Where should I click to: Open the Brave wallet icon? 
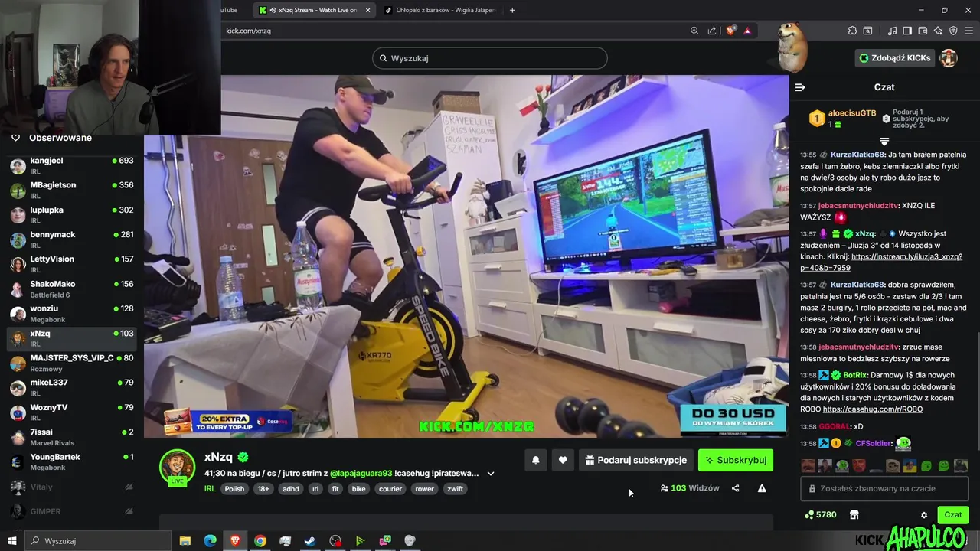tap(923, 31)
